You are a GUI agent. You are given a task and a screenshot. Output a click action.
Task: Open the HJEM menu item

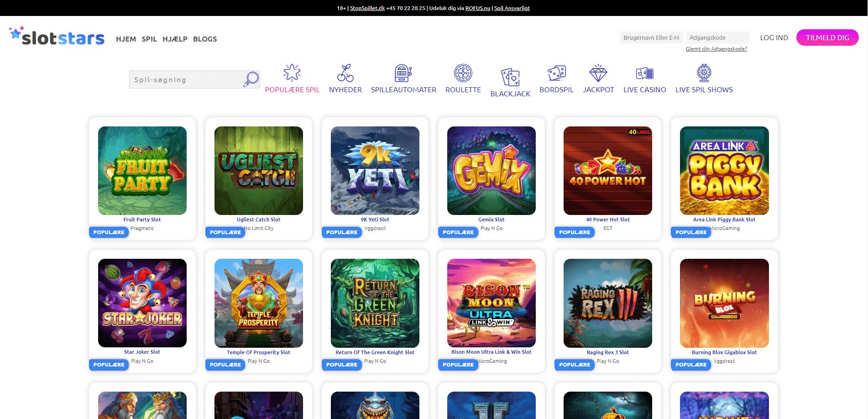pyautogui.click(x=126, y=39)
